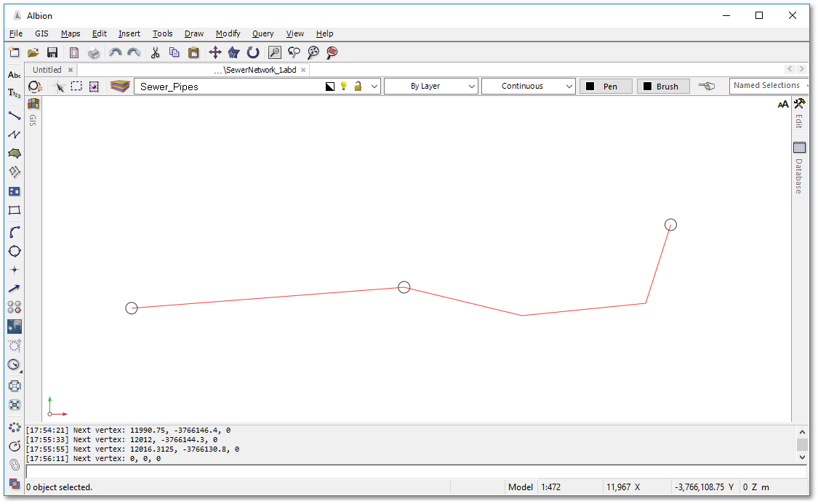This screenshot has height=504, width=818.
Task: Cut selection with scissors icon
Action: coord(155,52)
